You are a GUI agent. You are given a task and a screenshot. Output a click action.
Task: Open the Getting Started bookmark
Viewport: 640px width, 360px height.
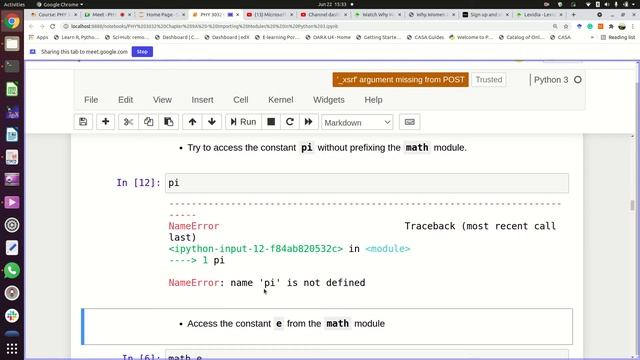click(378, 37)
